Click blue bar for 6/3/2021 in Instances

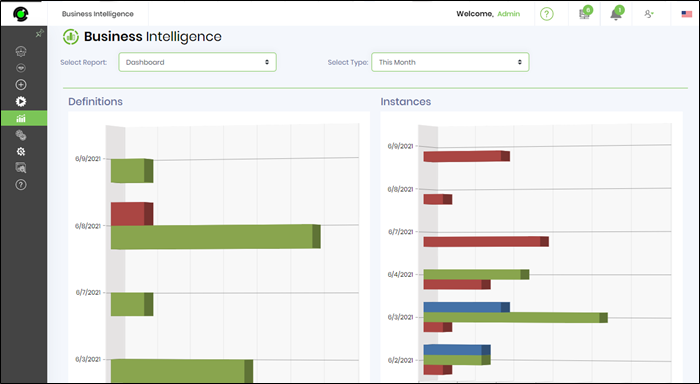coord(467,307)
